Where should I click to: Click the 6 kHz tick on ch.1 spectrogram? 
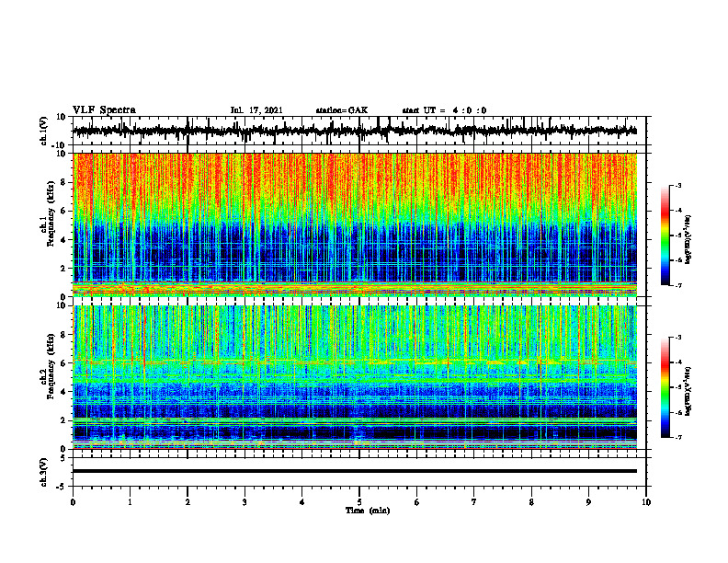tap(63, 211)
